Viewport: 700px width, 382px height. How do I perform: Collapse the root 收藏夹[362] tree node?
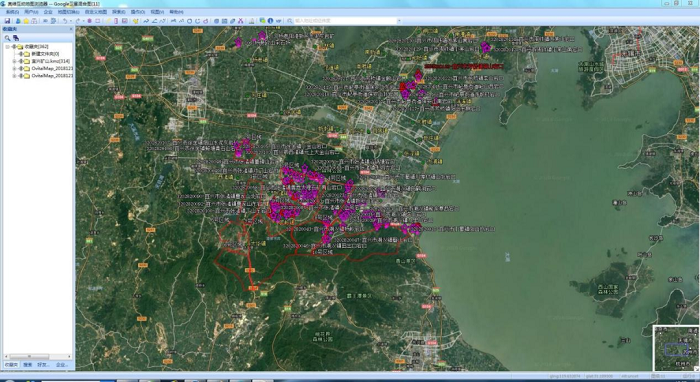tap(7, 47)
